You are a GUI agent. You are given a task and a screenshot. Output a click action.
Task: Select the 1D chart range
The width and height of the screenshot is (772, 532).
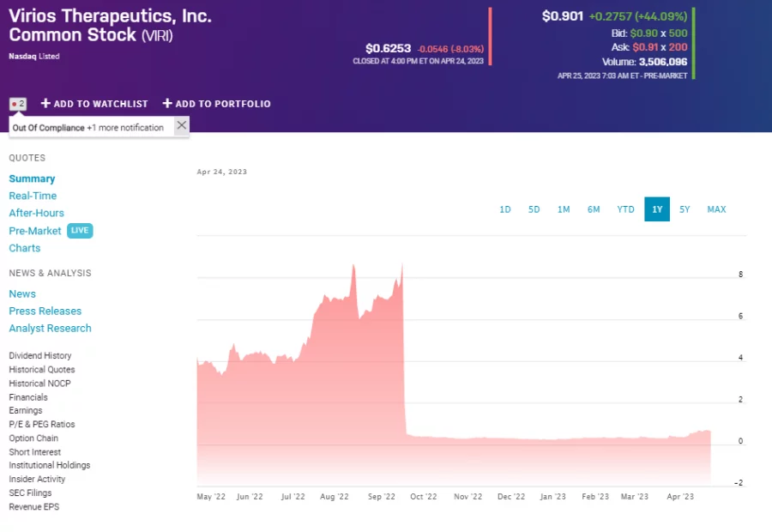point(504,209)
